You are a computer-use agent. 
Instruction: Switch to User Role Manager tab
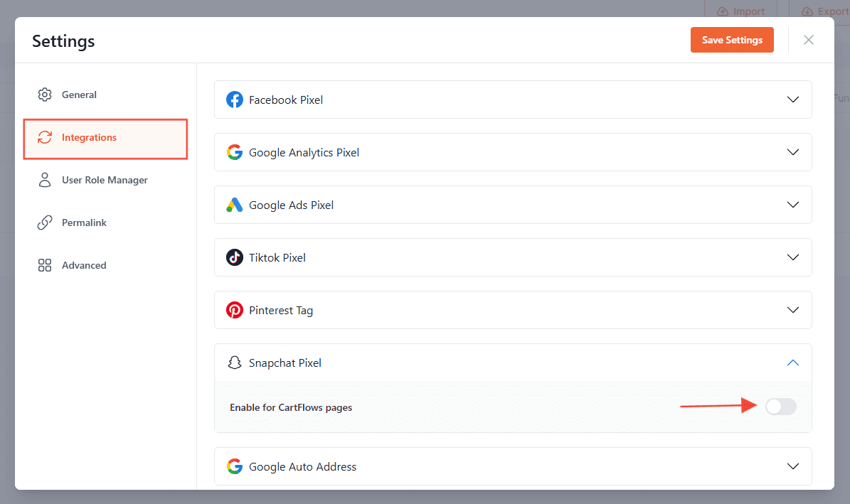click(105, 180)
